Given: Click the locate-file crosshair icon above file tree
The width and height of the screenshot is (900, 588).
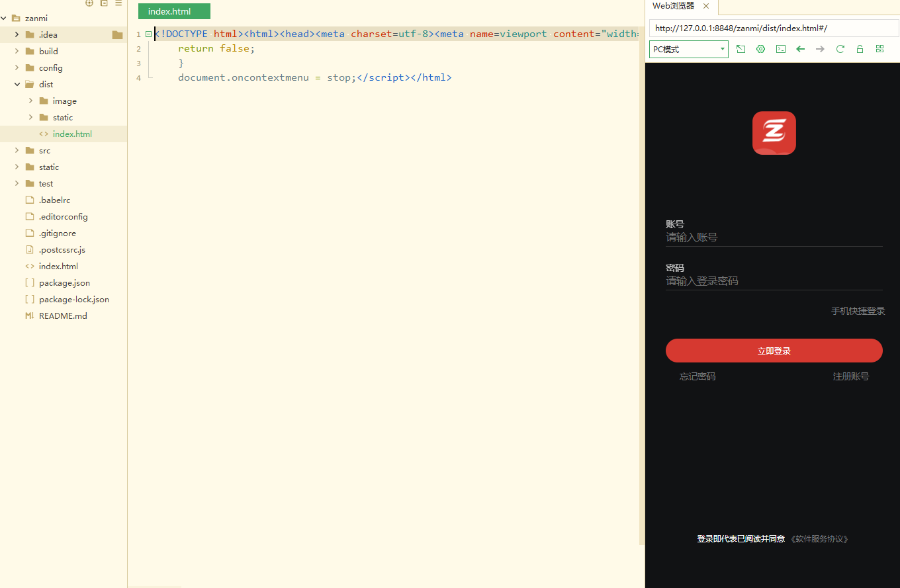Looking at the screenshot, I should pyautogui.click(x=89, y=3).
